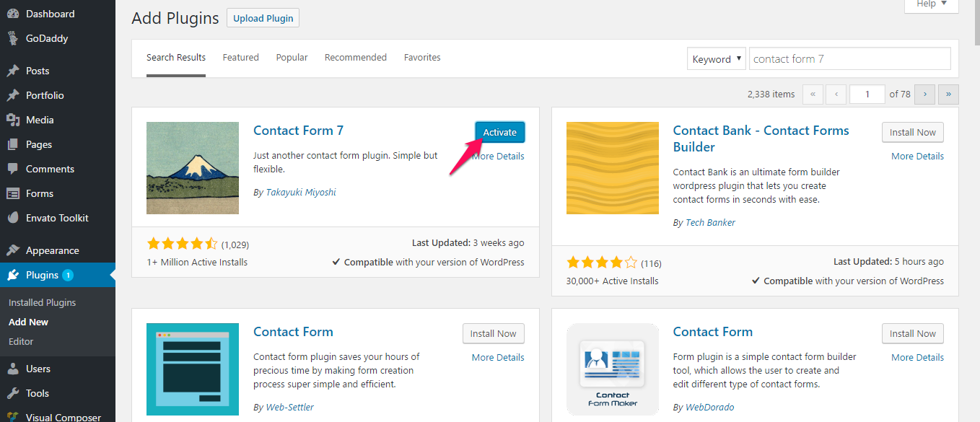Open More Details for Web-Settler Contact Form

tap(498, 357)
